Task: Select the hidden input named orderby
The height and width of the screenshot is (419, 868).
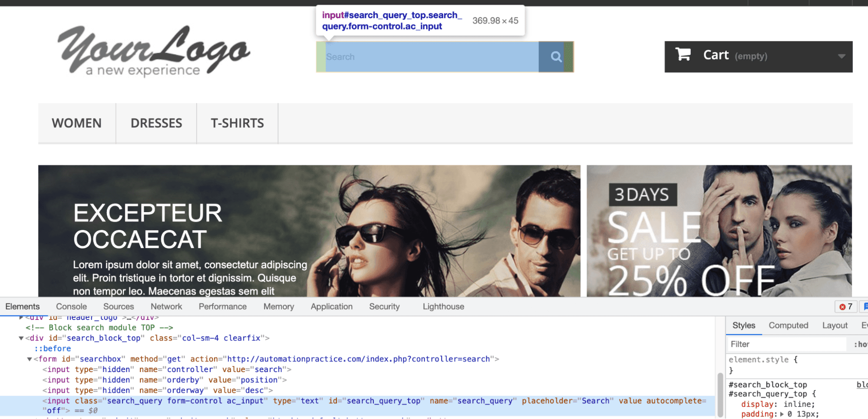Action: [165, 380]
